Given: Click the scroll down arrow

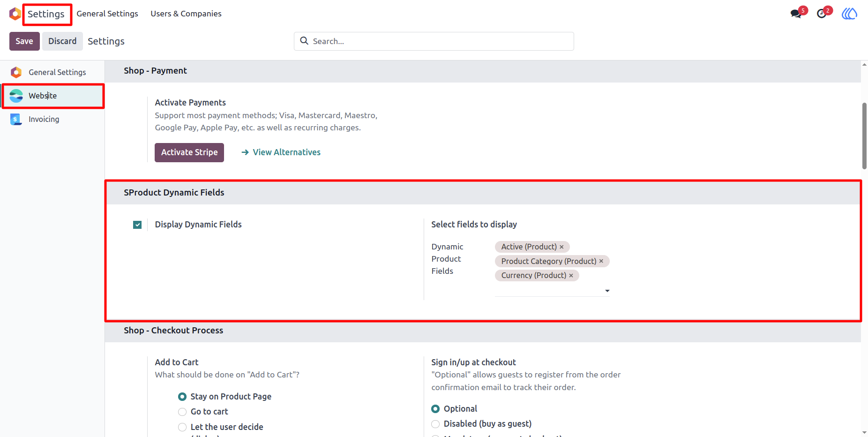Looking at the screenshot, I should point(864,432).
